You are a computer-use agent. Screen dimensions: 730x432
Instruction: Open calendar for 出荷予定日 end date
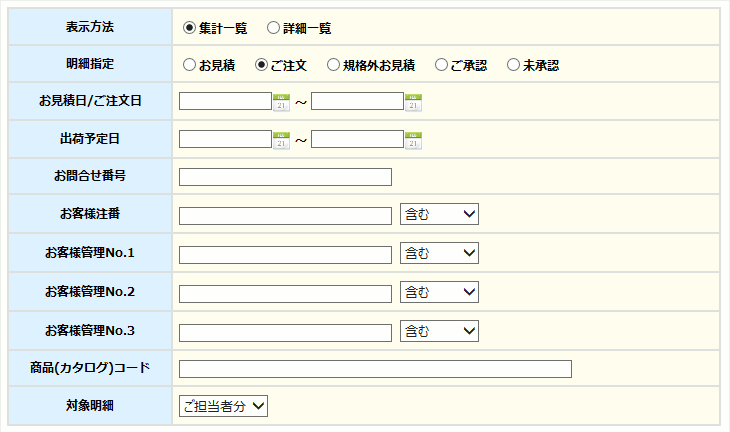pyautogui.click(x=413, y=141)
